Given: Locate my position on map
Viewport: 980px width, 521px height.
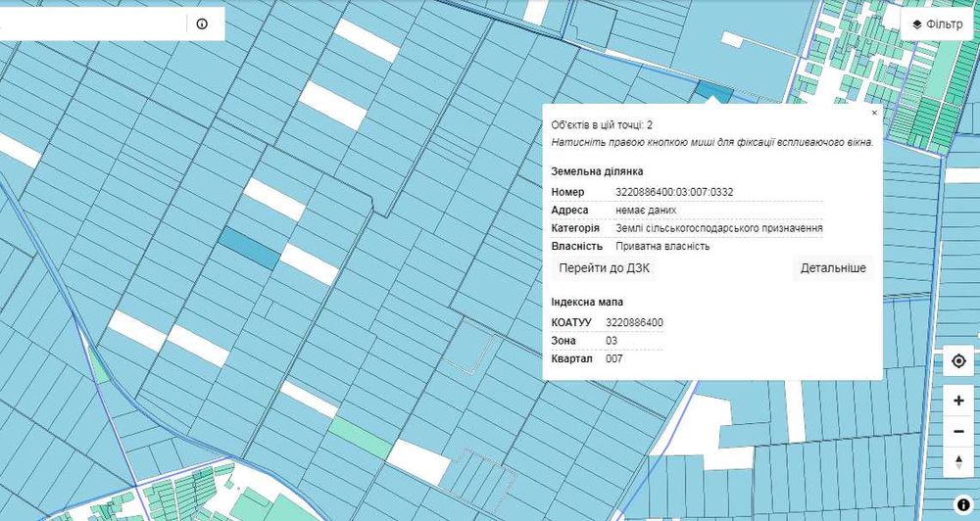Looking at the screenshot, I should click(958, 361).
